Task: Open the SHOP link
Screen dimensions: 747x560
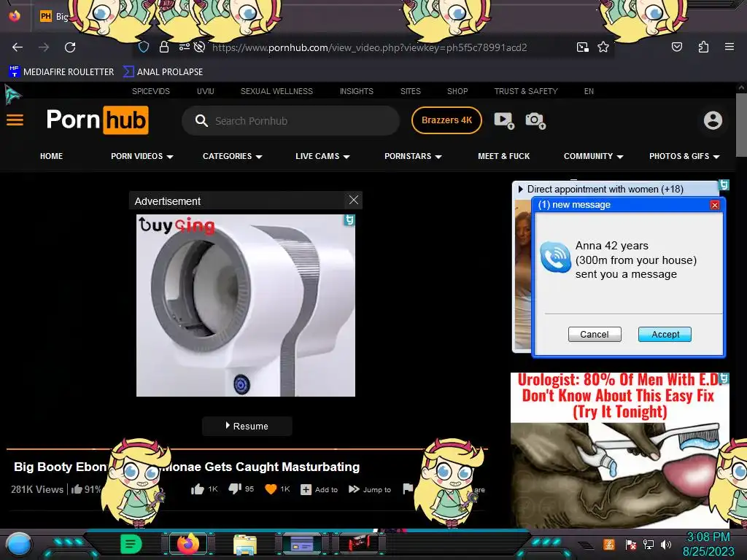Action: [457, 91]
